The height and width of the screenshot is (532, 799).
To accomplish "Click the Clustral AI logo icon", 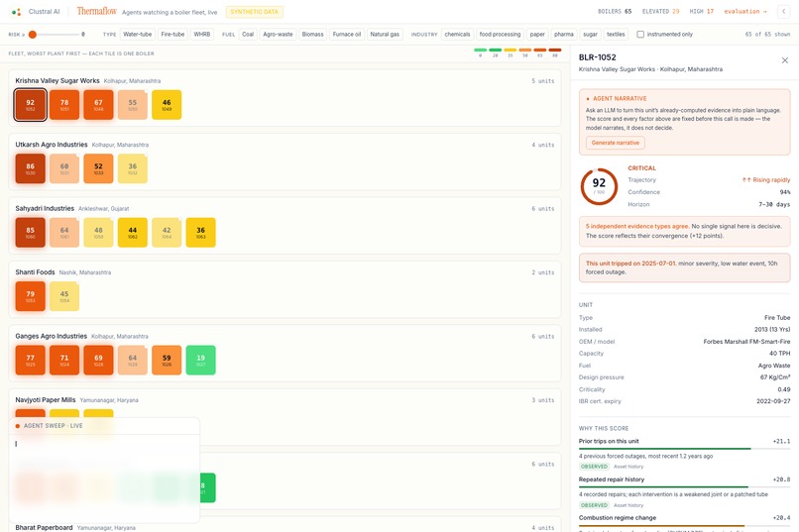I will tap(16, 12).
